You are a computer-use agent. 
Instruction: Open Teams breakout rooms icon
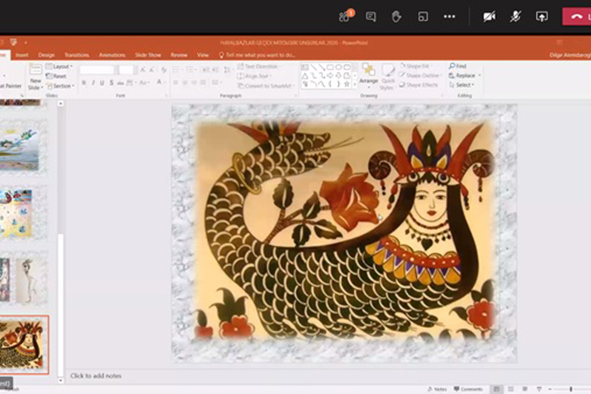[x=423, y=16]
